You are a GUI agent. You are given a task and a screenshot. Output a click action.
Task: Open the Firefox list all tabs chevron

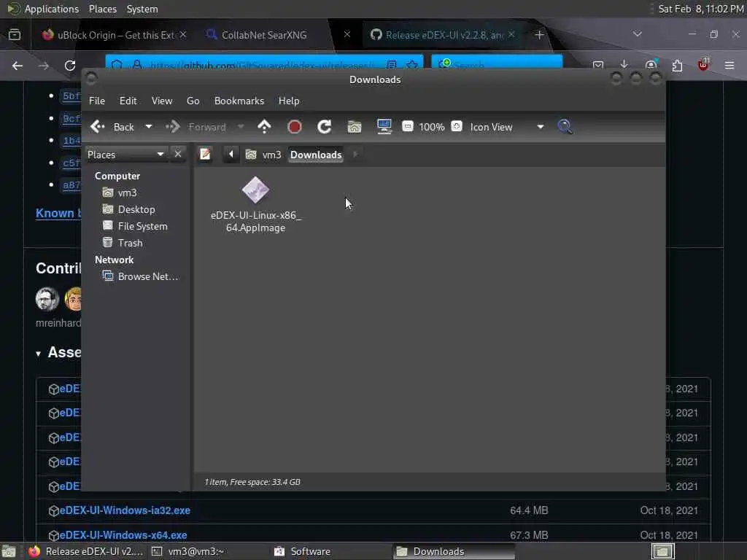click(x=638, y=34)
